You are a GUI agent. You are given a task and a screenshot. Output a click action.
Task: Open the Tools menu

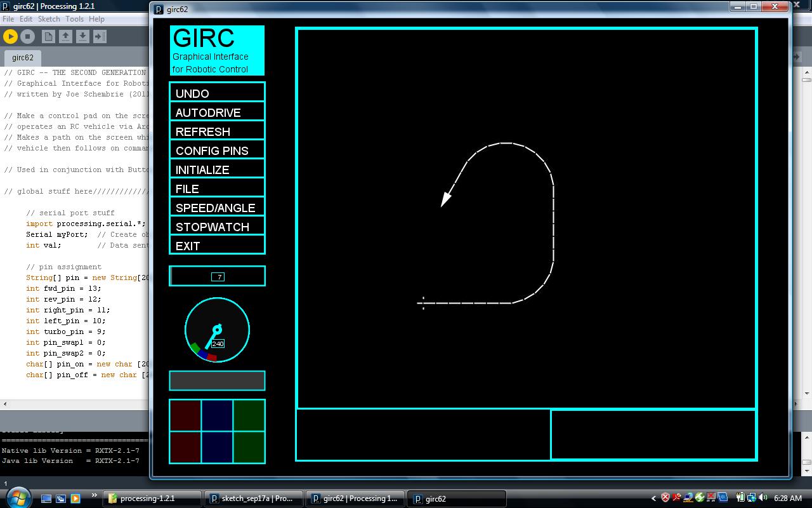[74, 19]
